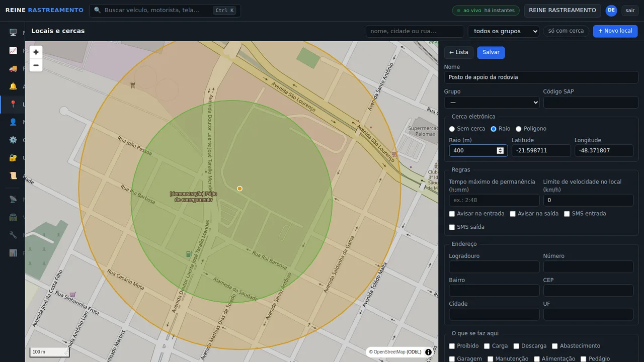Open the OpenStreetMap attribution link
This screenshot has width=644, height=362.
pyautogui.click(x=389, y=352)
